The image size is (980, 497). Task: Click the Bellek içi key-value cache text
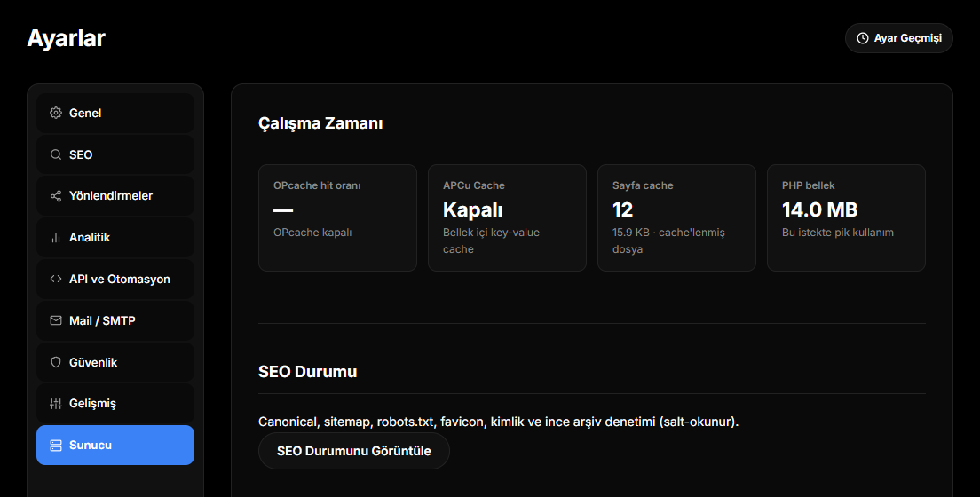(x=491, y=241)
